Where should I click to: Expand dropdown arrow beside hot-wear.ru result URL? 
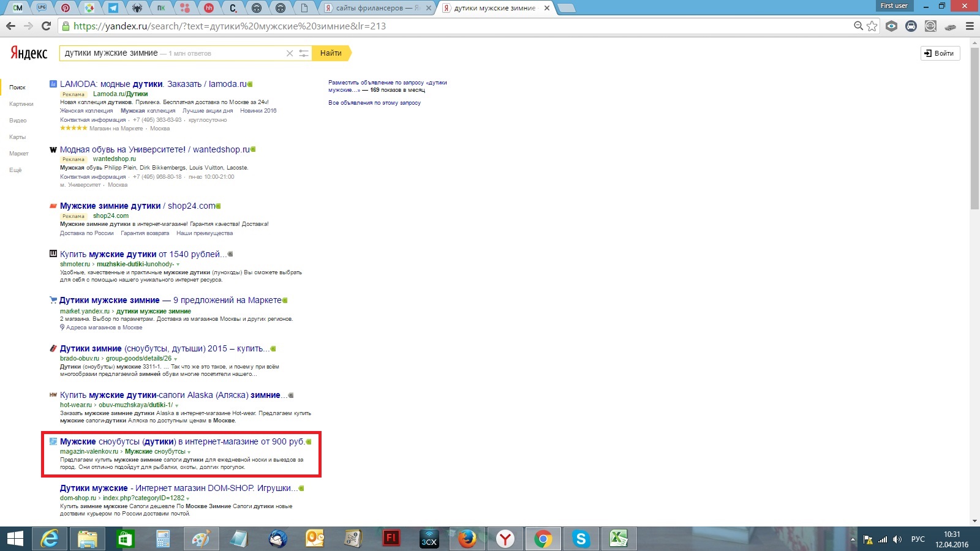pyautogui.click(x=177, y=405)
